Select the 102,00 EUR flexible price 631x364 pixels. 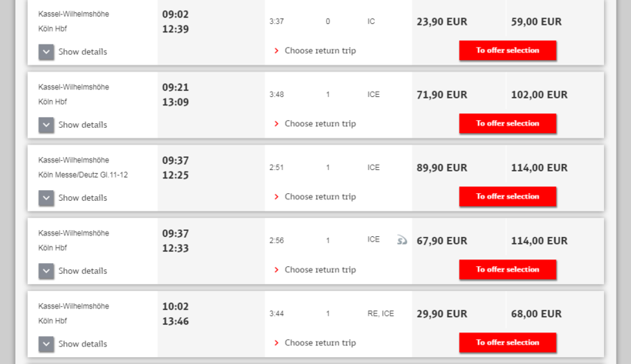click(539, 95)
